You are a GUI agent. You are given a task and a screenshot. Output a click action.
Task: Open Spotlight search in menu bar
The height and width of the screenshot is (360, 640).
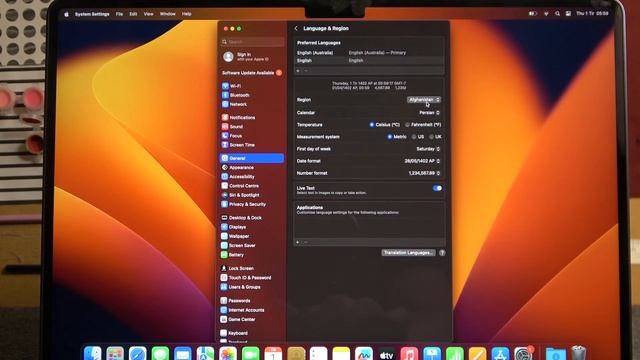click(x=557, y=13)
